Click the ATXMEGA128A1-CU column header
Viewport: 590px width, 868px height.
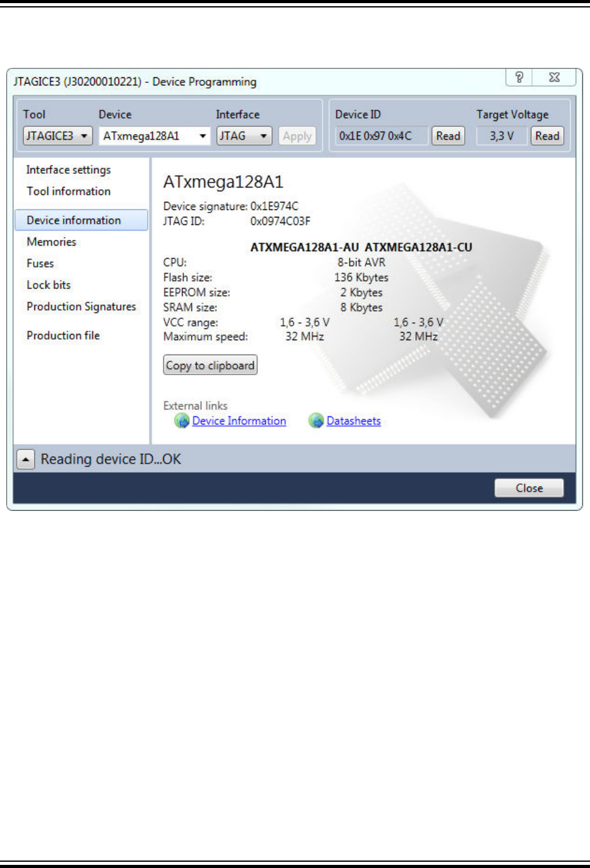click(x=419, y=247)
